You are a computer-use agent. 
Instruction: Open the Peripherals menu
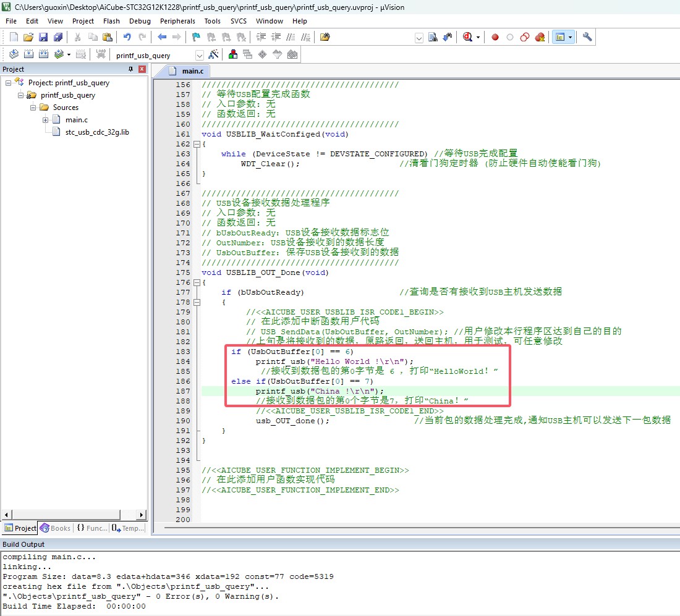(178, 21)
